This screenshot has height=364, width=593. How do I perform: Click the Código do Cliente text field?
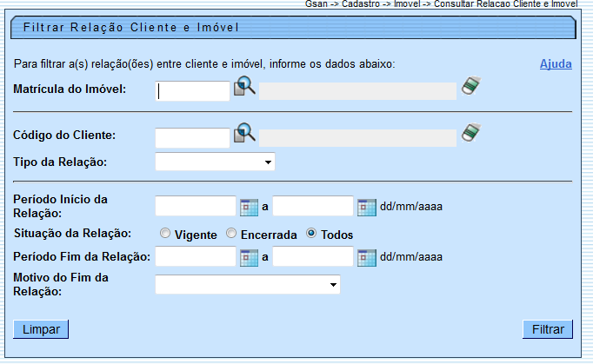pyautogui.click(x=192, y=137)
